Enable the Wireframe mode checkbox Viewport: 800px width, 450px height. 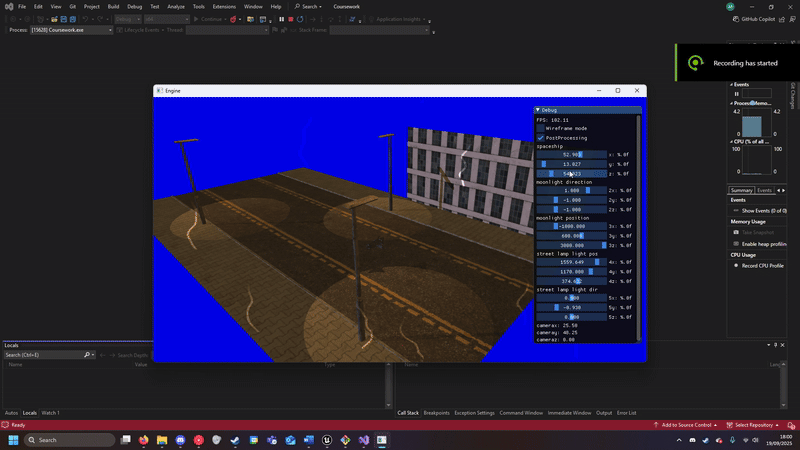coord(541,128)
